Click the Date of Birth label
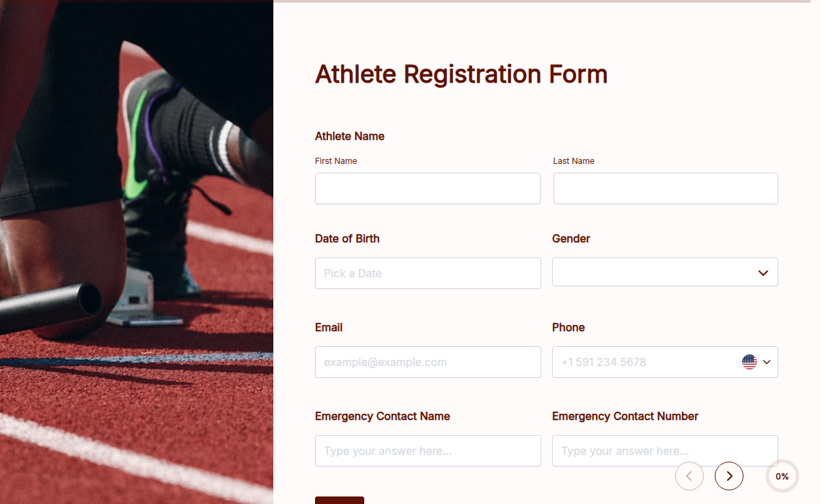The image size is (820, 504). tap(347, 238)
